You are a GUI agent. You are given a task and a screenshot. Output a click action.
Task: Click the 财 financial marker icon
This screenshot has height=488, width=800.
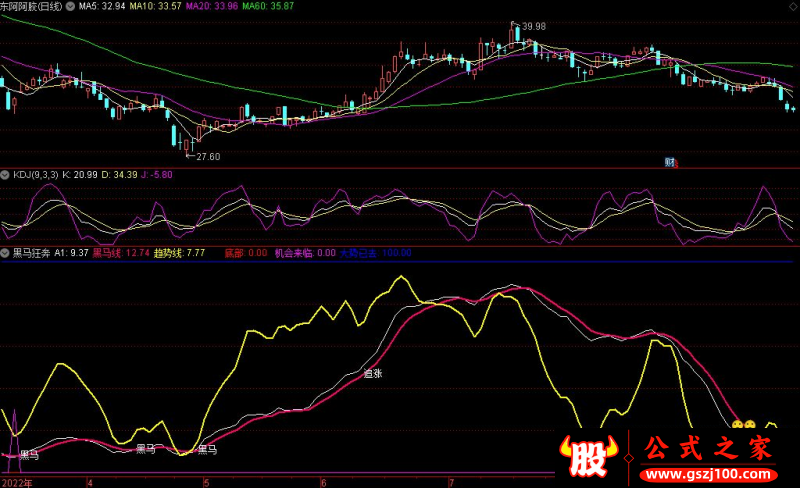click(671, 162)
